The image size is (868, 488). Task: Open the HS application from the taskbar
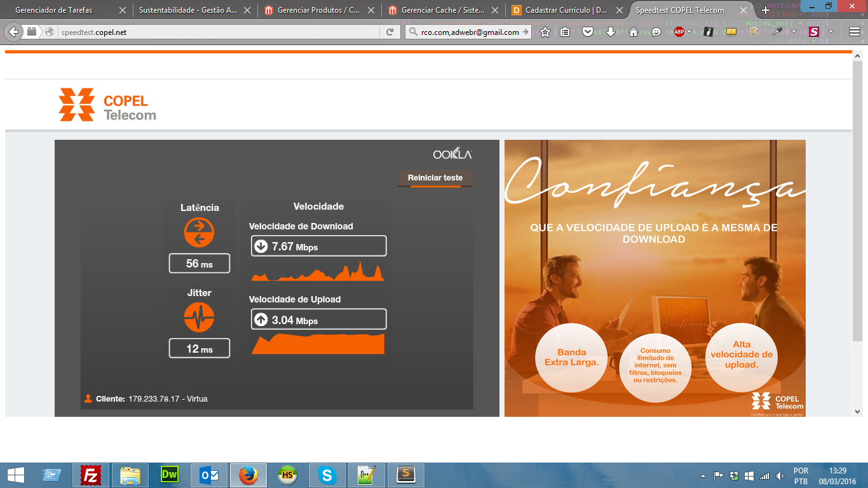pos(287,475)
